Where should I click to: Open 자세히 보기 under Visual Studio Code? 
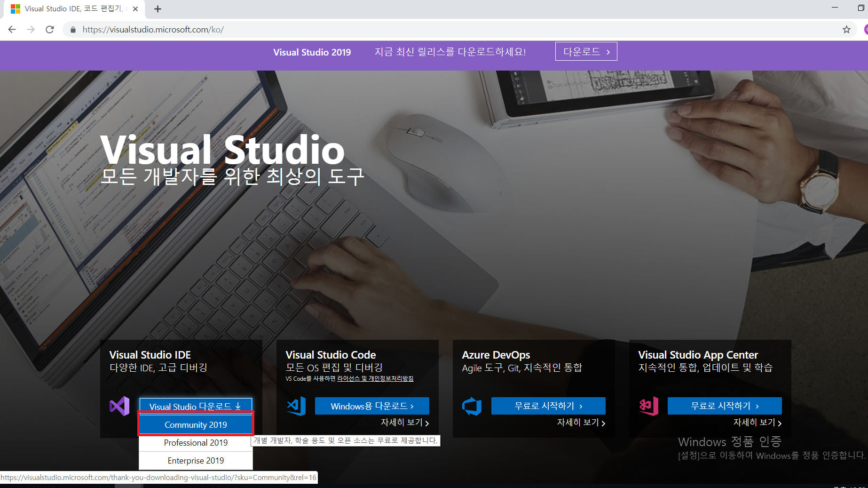(405, 423)
